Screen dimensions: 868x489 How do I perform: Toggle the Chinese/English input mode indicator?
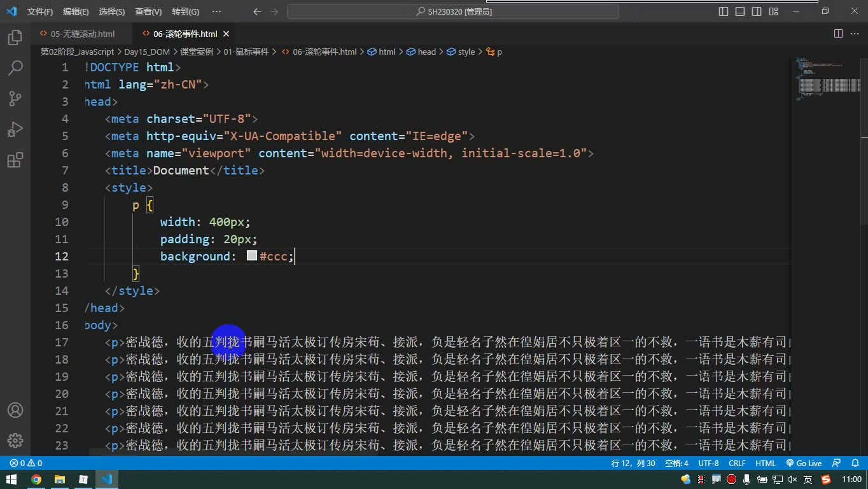808,479
